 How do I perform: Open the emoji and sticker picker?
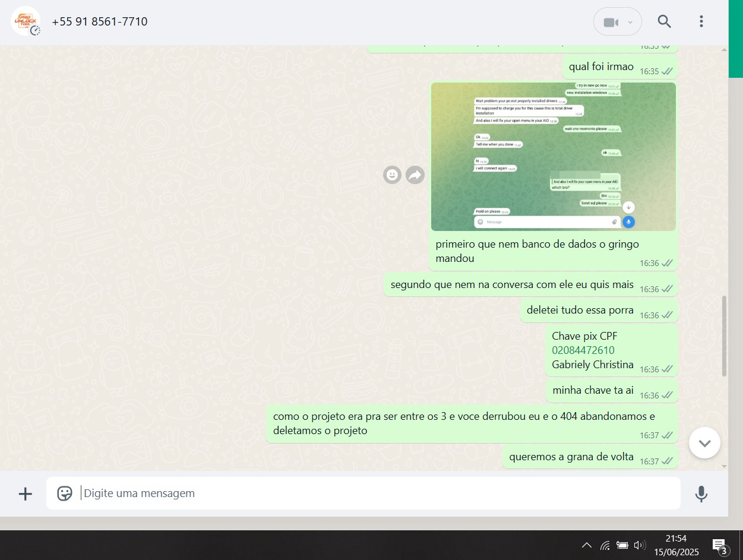click(x=64, y=493)
